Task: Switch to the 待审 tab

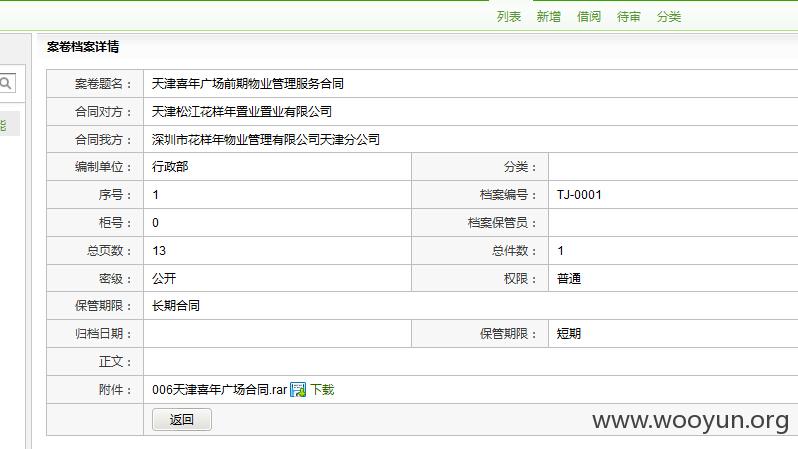Action: click(628, 17)
